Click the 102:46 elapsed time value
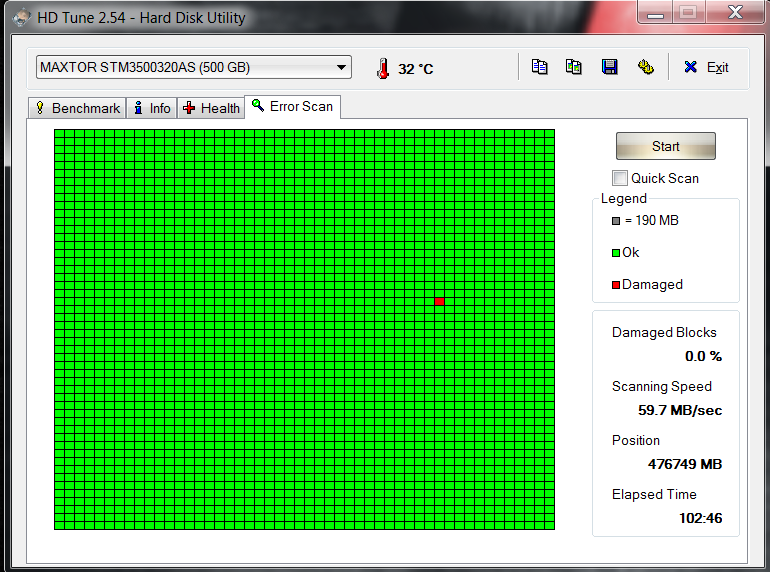 click(x=701, y=518)
